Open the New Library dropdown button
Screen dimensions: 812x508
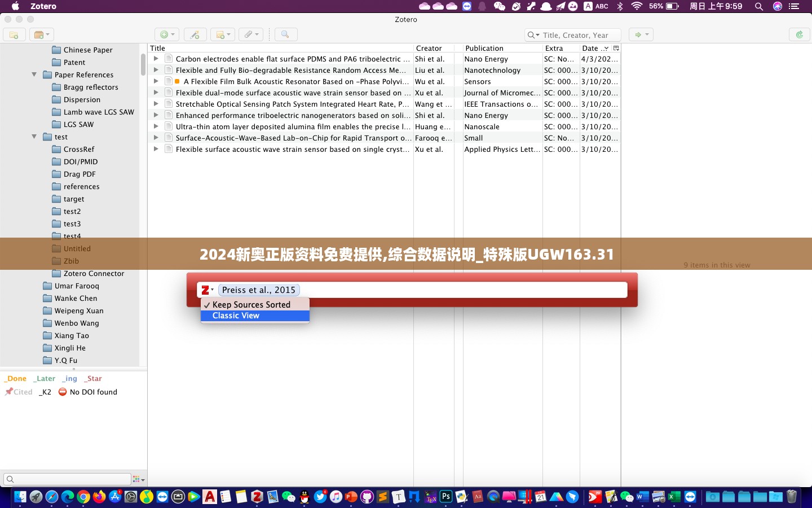pyautogui.click(x=42, y=35)
